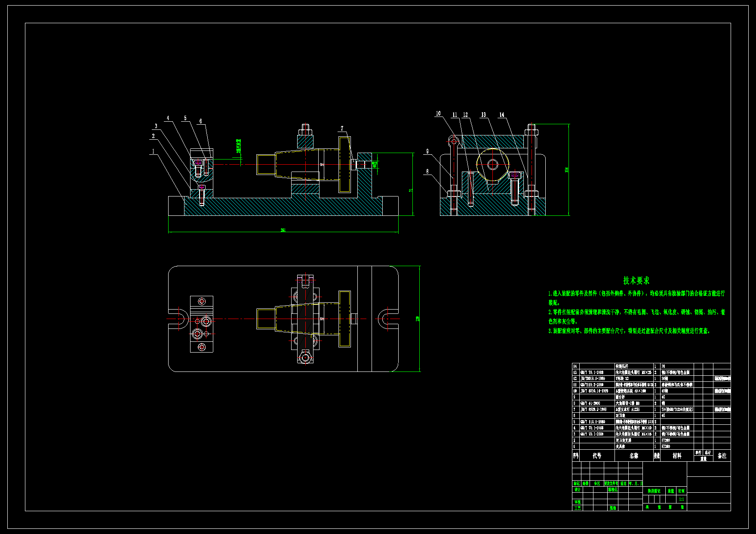Select the 数量 column header
This screenshot has height=534, width=756.
[657, 456]
